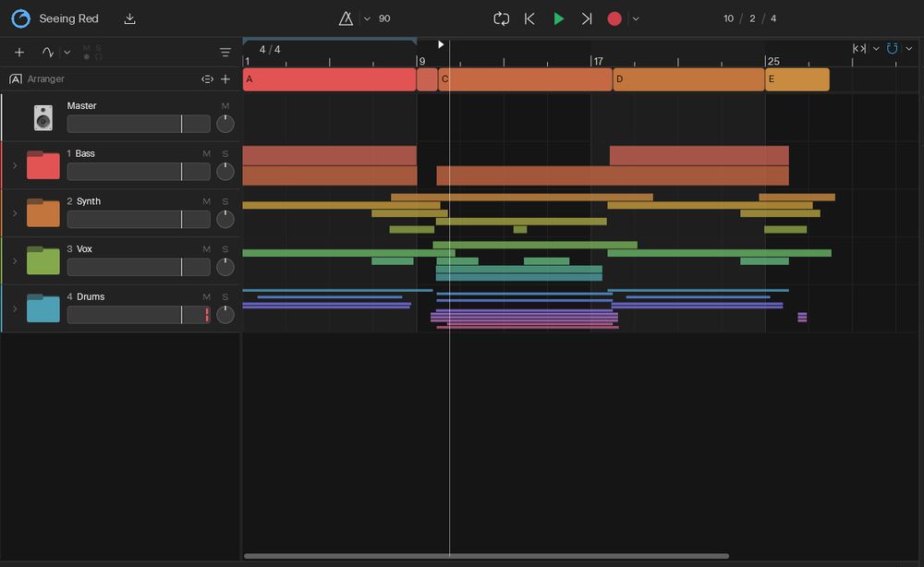Start playback with the green Play button
The image size is (924, 567).
pyautogui.click(x=558, y=18)
